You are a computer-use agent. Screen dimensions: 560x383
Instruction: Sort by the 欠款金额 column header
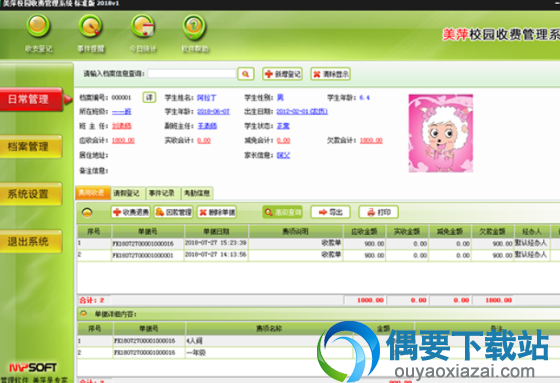pyautogui.click(x=493, y=232)
